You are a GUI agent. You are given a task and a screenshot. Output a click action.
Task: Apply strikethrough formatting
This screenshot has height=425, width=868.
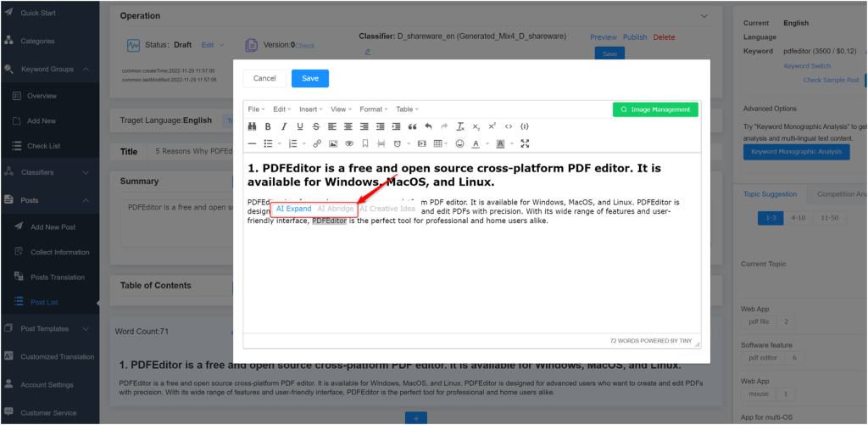pyautogui.click(x=316, y=126)
